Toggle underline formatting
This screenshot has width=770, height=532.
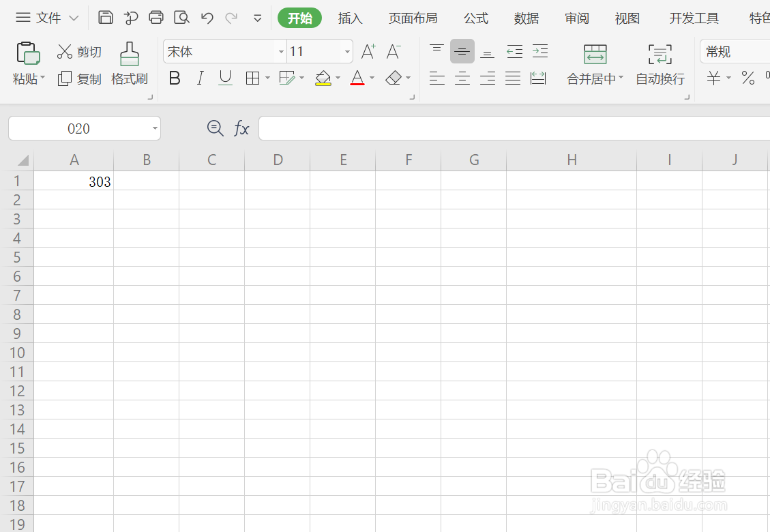tap(225, 78)
